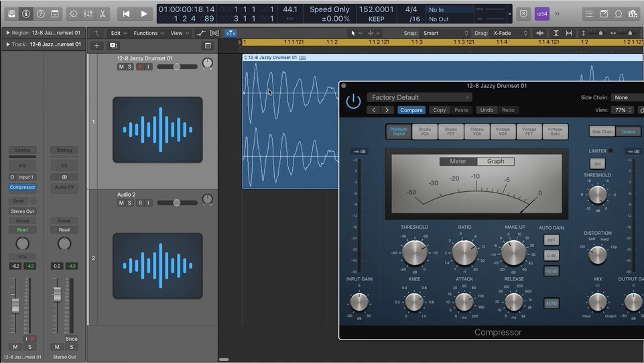Open the Loop Browser button
This screenshot has width=644, height=363.
618,13
